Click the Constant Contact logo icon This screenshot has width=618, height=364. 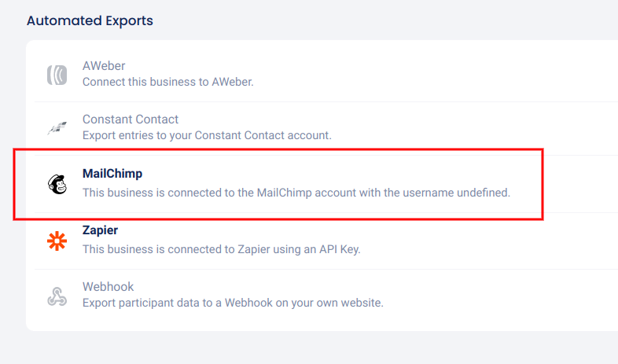pyautogui.click(x=57, y=128)
